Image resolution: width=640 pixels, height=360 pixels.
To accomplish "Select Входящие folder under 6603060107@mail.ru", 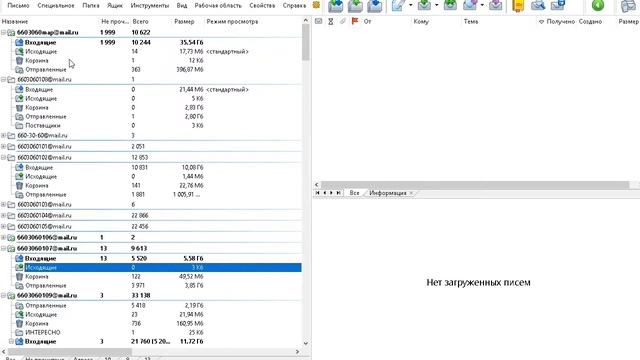I will 40,259.
